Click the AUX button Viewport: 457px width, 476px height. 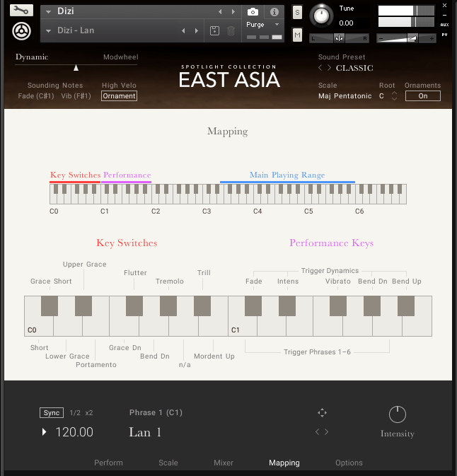444,25
